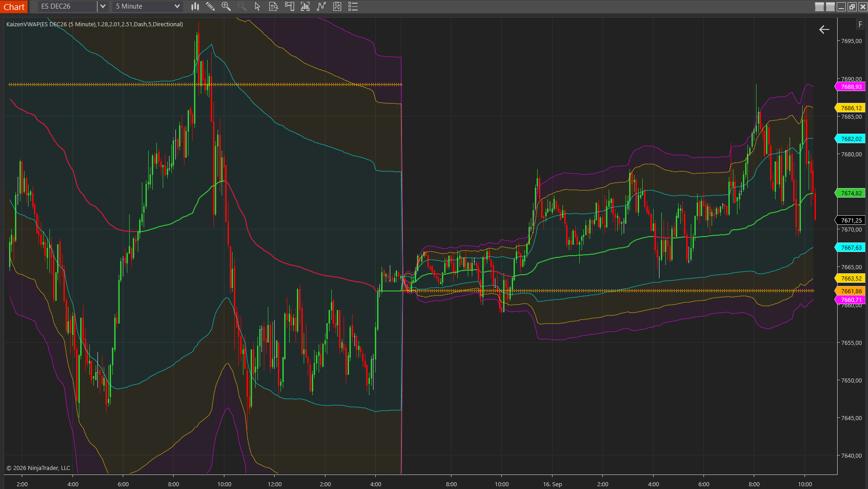Click the zoom in magnifier icon
The width and height of the screenshot is (868, 489).
[226, 6]
